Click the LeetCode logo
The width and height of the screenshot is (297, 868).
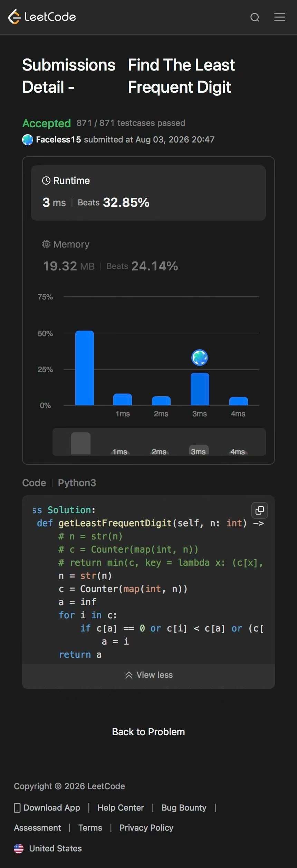coord(42,17)
